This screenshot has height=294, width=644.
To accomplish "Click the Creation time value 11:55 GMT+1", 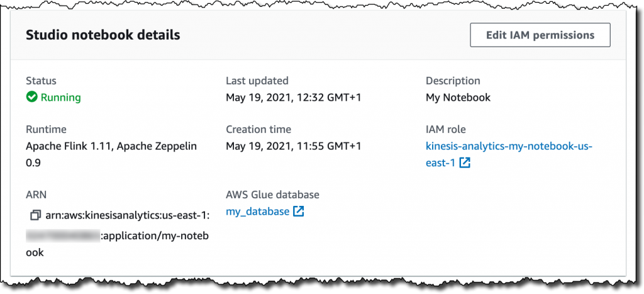I will (x=293, y=146).
